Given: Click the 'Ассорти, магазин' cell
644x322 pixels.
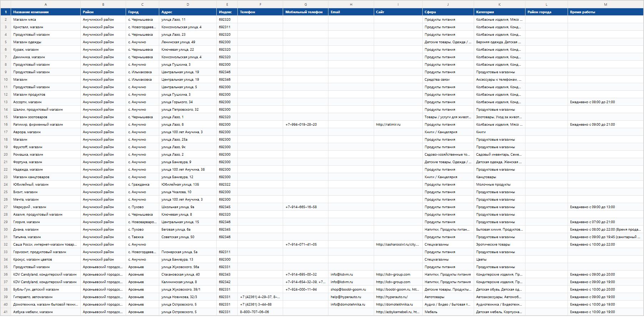Looking at the screenshot, I should tap(46, 102).
